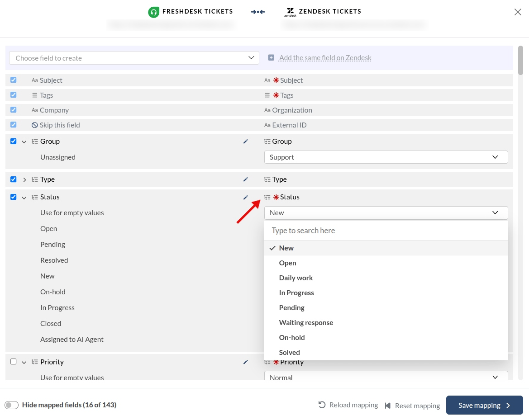The height and width of the screenshot is (420, 529).
Task: Click Add the same field on Zendesk
Action: pos(325,57)
